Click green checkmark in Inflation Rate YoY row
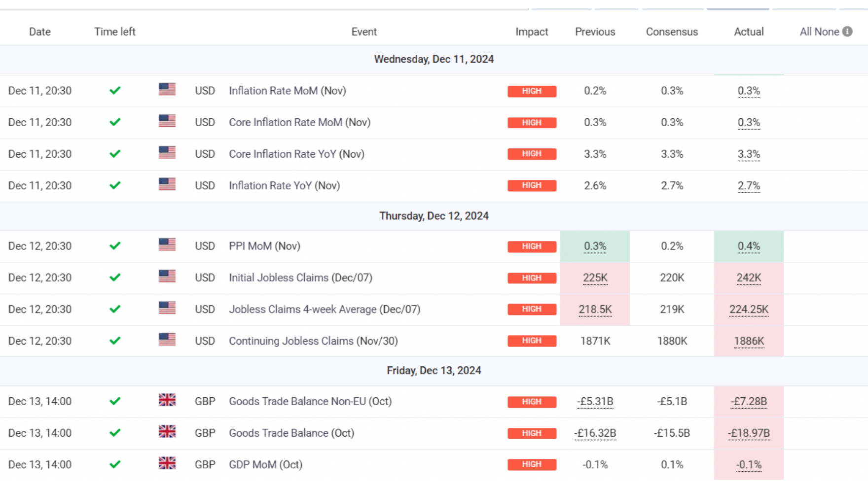The height and width of the screenshot is (488, 868). (115, 185)
